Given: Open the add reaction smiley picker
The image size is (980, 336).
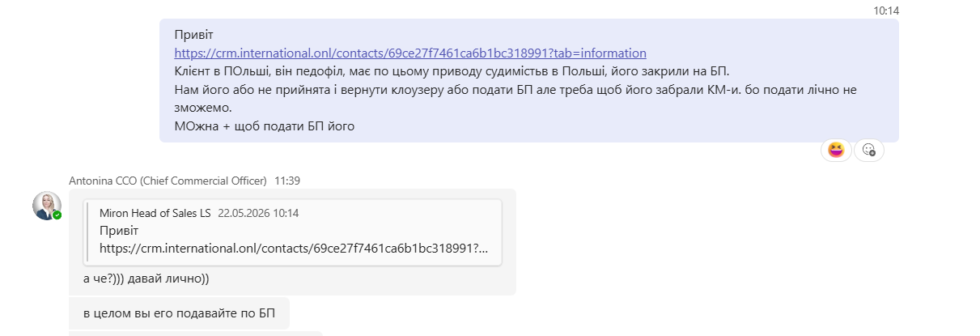Looking at the screenshot, I should [x=869, y=150].
